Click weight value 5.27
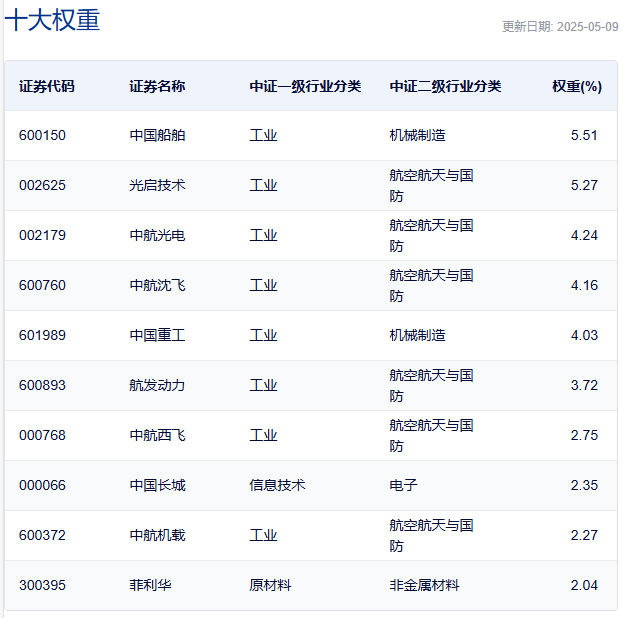Screen dimensions: 623x618 584,185
